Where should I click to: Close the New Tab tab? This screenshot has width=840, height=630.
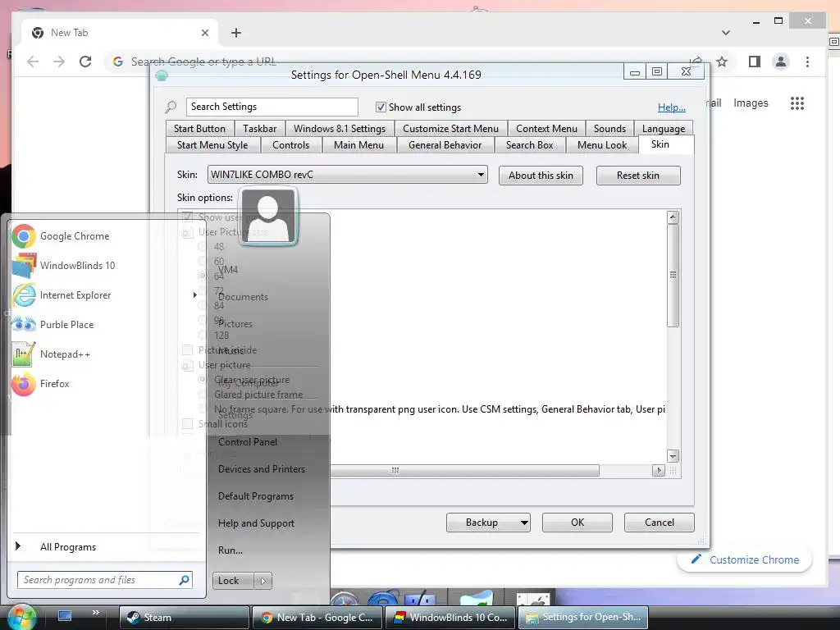(204, 33)
